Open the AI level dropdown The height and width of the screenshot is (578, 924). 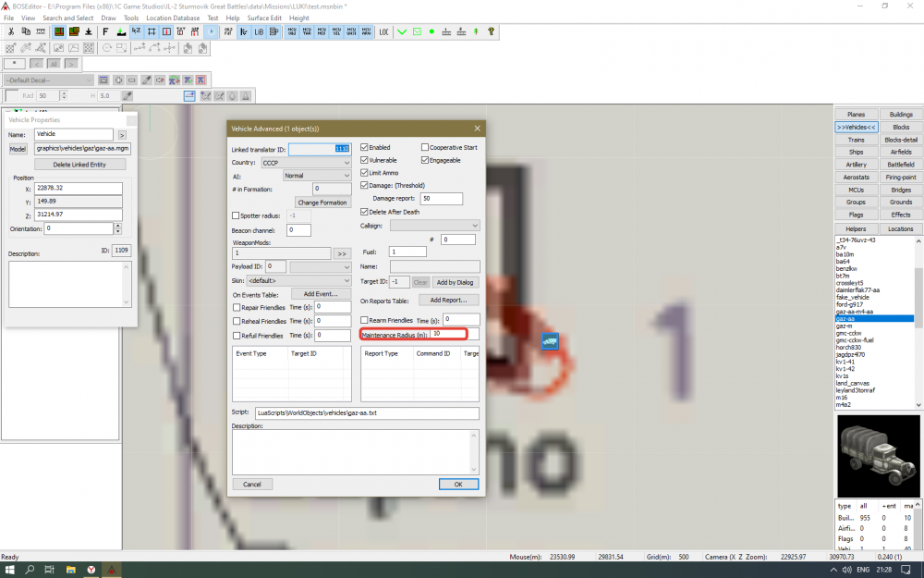coord(317,176)
